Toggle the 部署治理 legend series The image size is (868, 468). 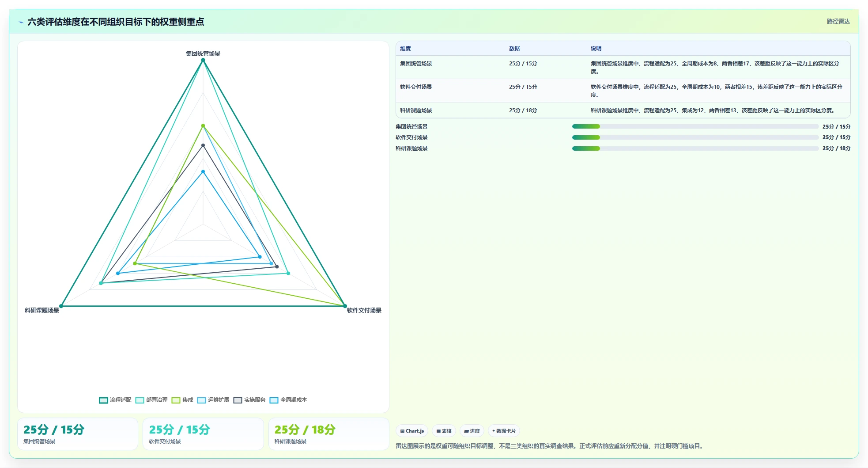click(x=151, y=400)
